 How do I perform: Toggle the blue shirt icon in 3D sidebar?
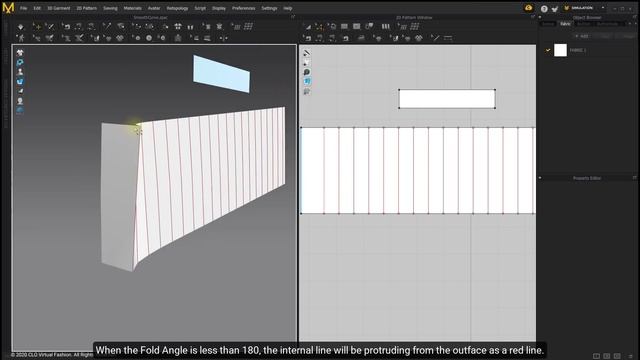20,82
